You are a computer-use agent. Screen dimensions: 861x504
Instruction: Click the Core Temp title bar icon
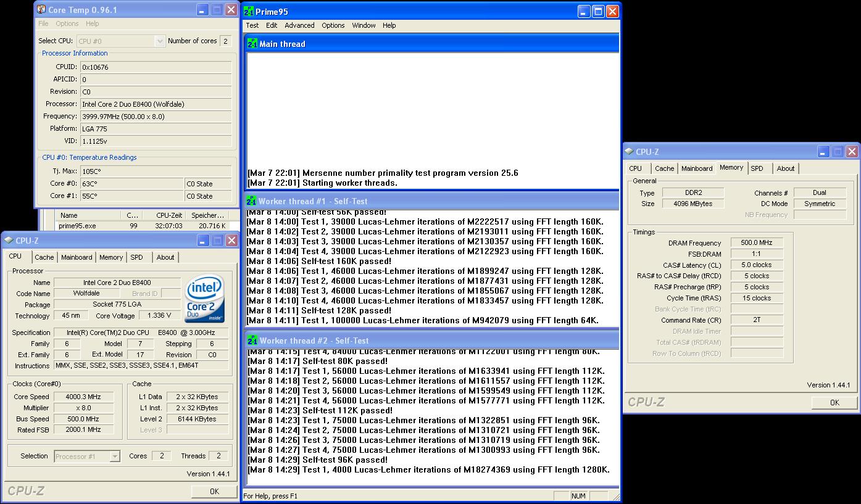point(41,10)
